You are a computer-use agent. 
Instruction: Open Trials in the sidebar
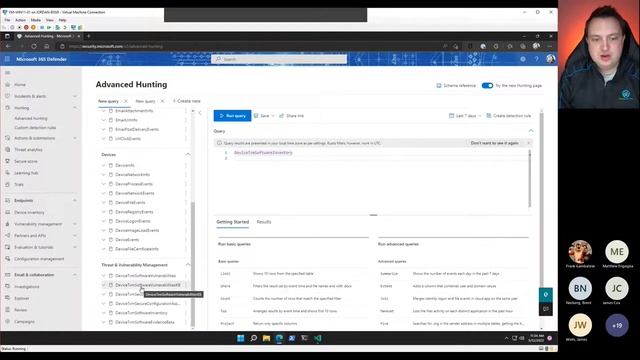click(19, 184)
